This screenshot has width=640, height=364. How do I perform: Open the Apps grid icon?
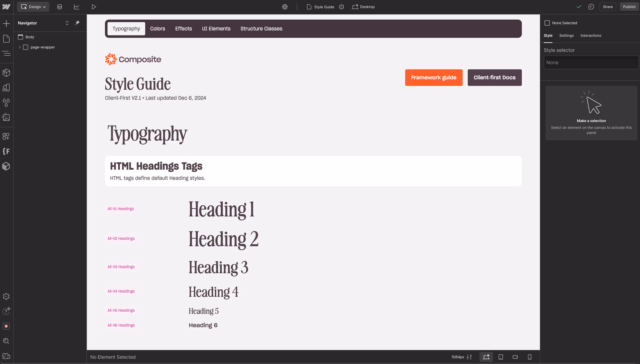point(6,136)
